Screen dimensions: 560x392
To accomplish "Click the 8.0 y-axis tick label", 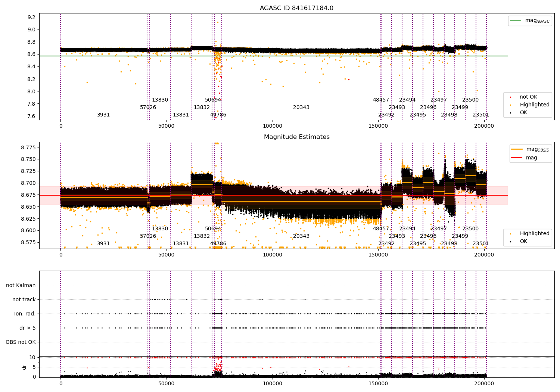I will click(x=32, y=91).
